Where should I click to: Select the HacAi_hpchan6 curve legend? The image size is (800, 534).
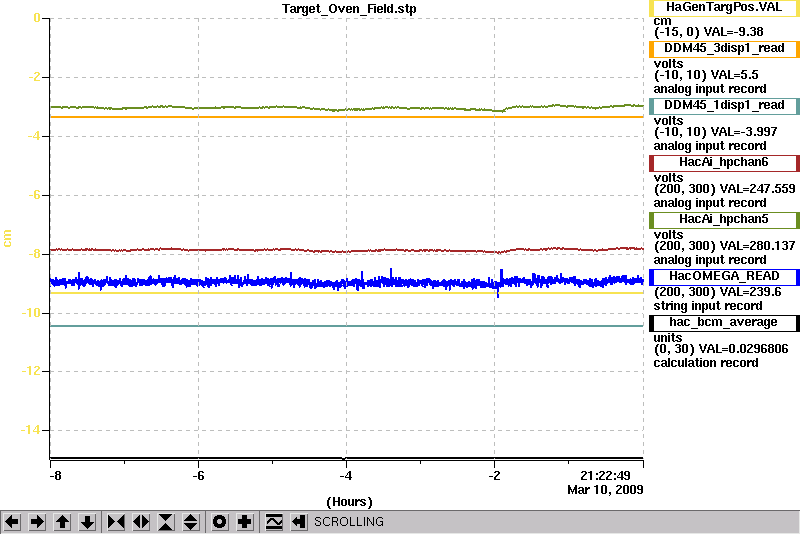pyautogui.click(x=724, y=163)
